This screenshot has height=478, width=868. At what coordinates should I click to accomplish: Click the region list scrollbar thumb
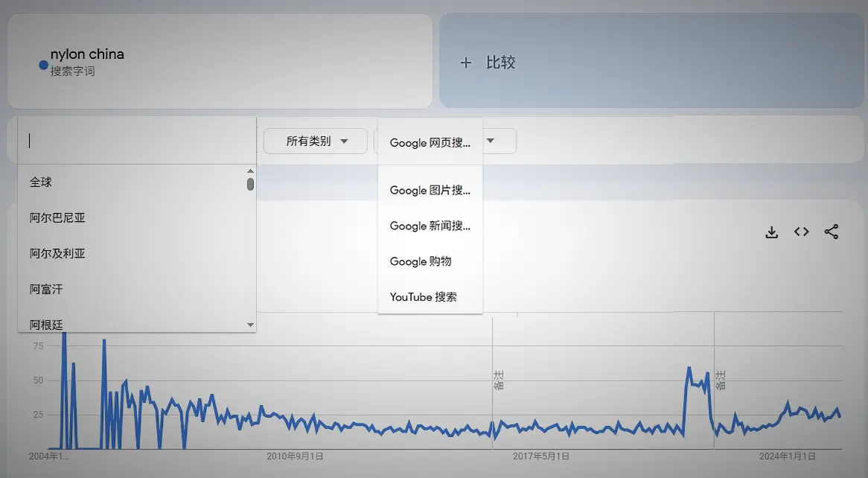tap(250, 184)
